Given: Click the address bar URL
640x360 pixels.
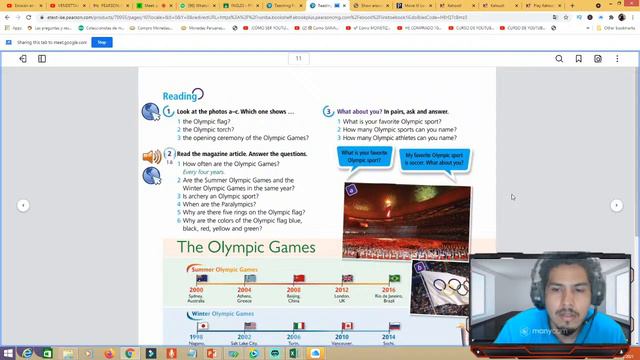Looking at the screenshot, I should [257, 18].
